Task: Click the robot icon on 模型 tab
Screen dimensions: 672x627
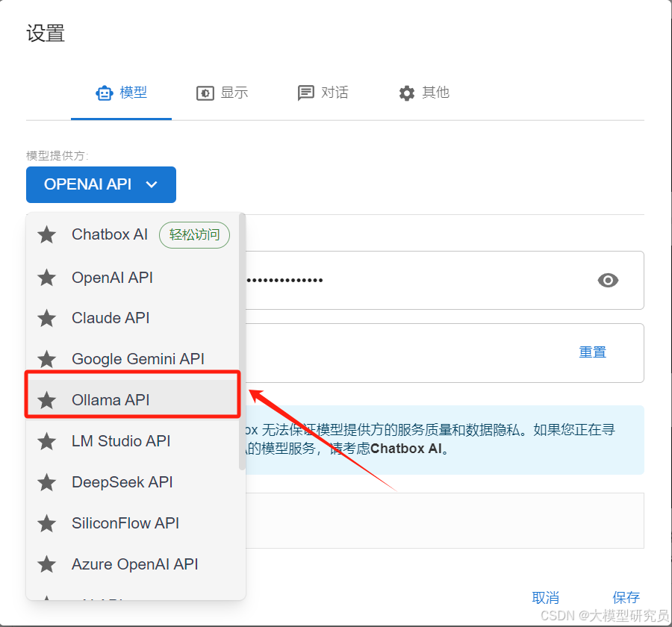Action: click(x=104, y=93)
